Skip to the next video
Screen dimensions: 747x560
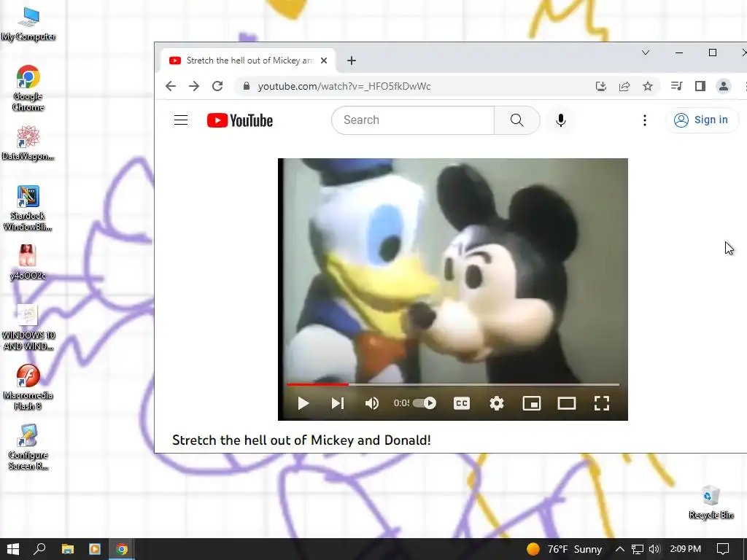point(337,403)
